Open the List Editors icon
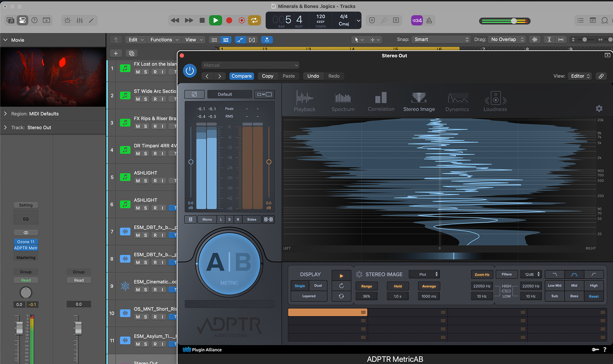Image resolution: width=613 pixels, height=364 pixels. tap(580, 20)
